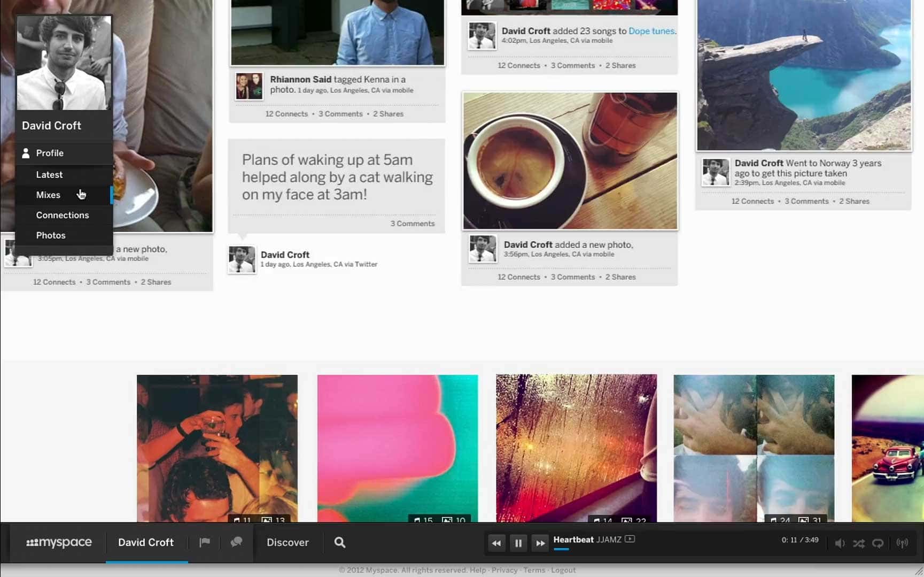Image resolution: width=924 pixels, height=577 pixels.
Task: Toggle repeat playback mode
Action: click(878, 543)
